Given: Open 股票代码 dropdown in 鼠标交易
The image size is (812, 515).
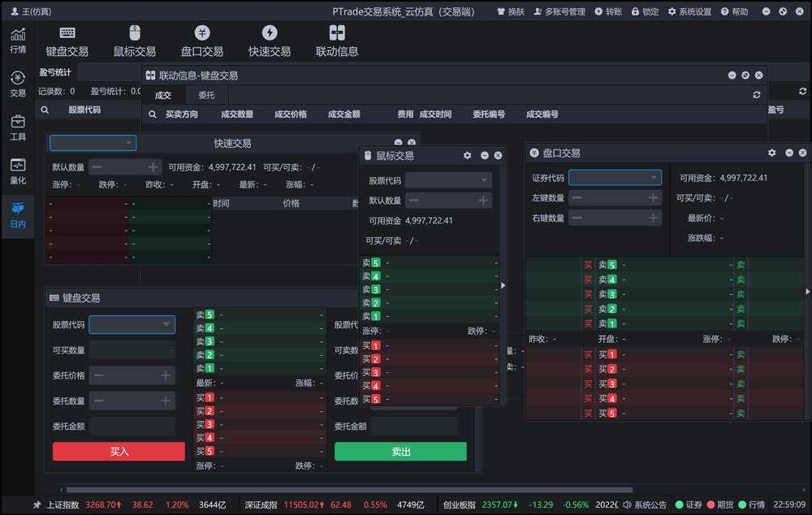Looking at the screenshot, I should tap(448, 180).
